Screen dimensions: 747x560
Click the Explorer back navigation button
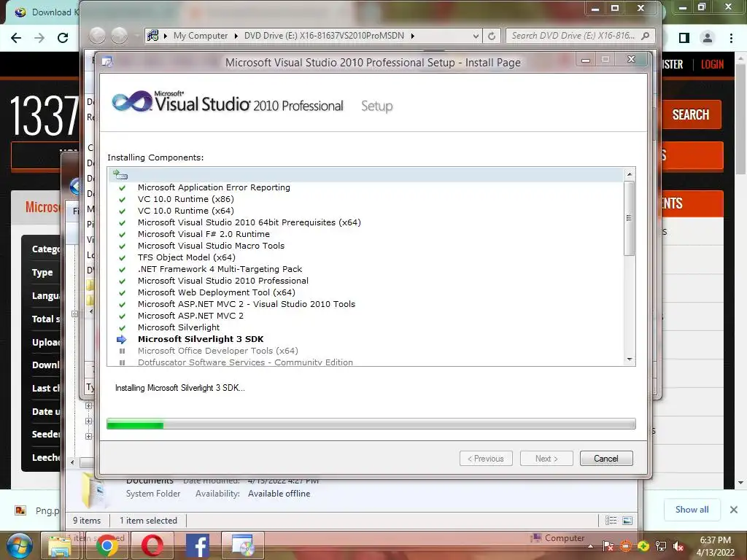point(97,36)
